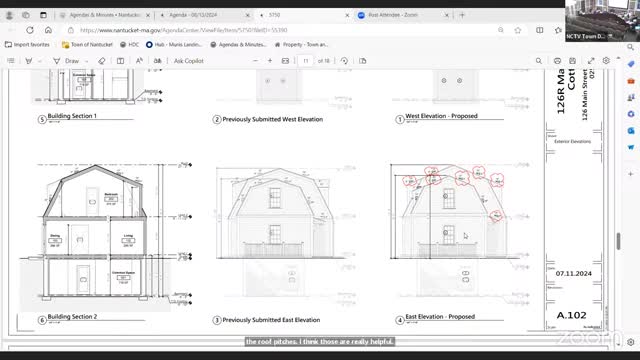
Task: Rotate the PDF page
Action: pos(344,61)
